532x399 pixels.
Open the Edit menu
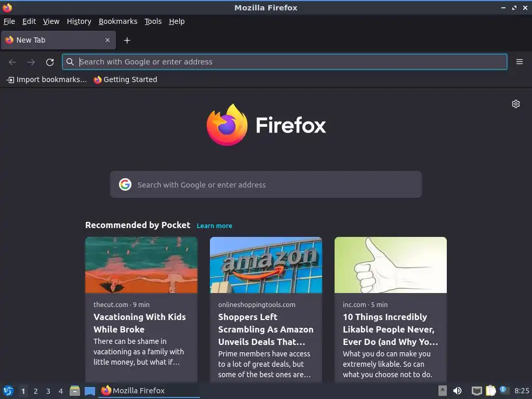29,21
